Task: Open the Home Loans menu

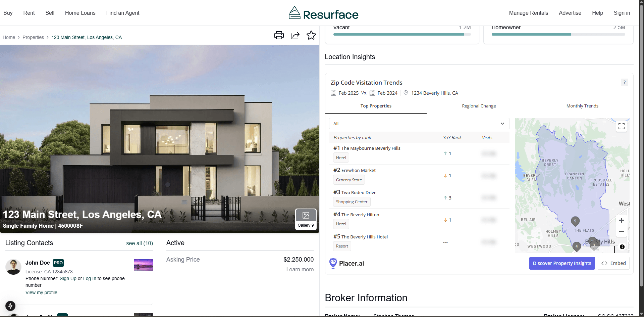Action: (x=80, y=13)
